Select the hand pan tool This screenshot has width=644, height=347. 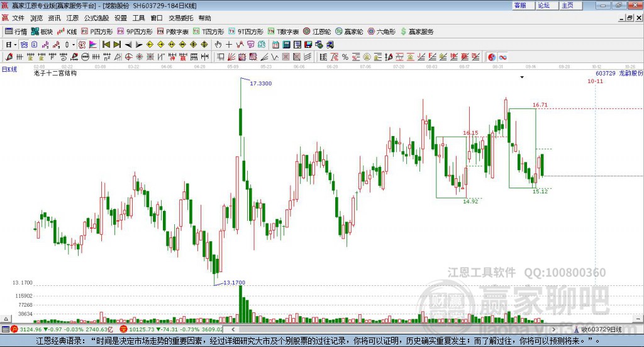(218, 45)
